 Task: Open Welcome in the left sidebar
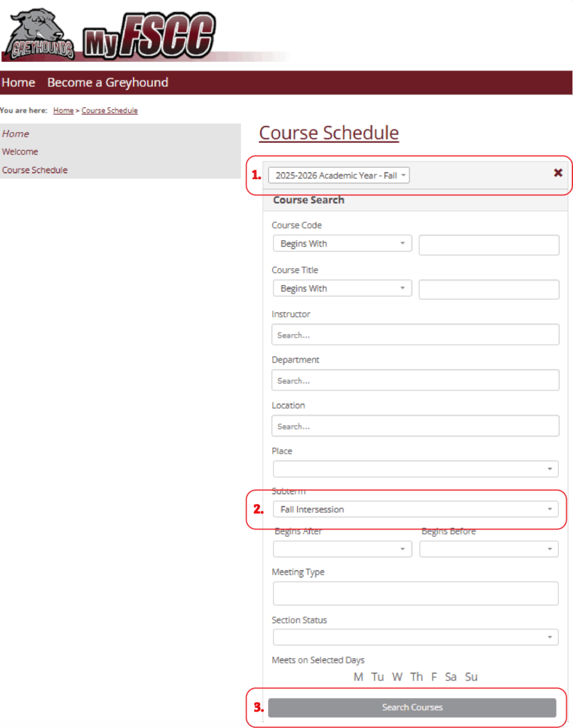[20, 151]
